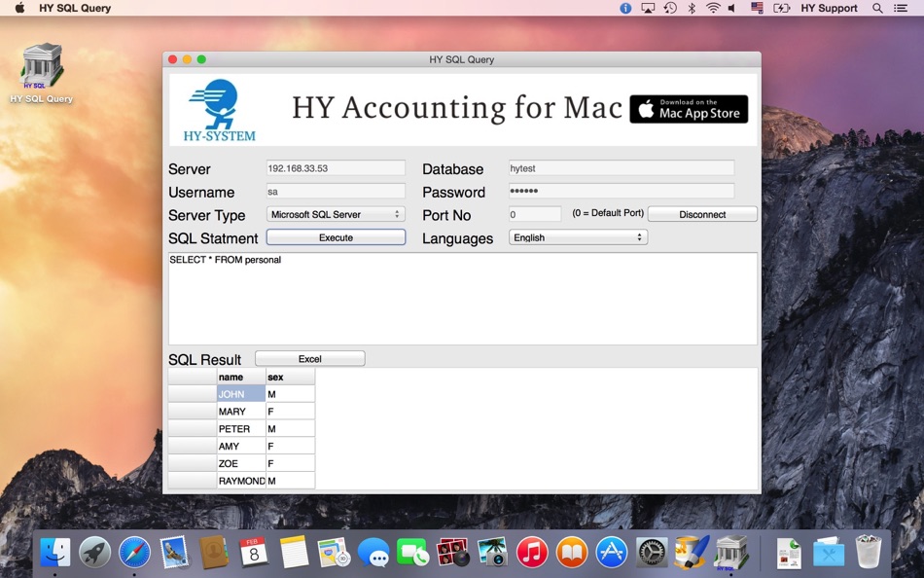The height and width of the screenshot is (578, 924).
Task: Open System Preferences from the Dock
Action: coord(651,553)
